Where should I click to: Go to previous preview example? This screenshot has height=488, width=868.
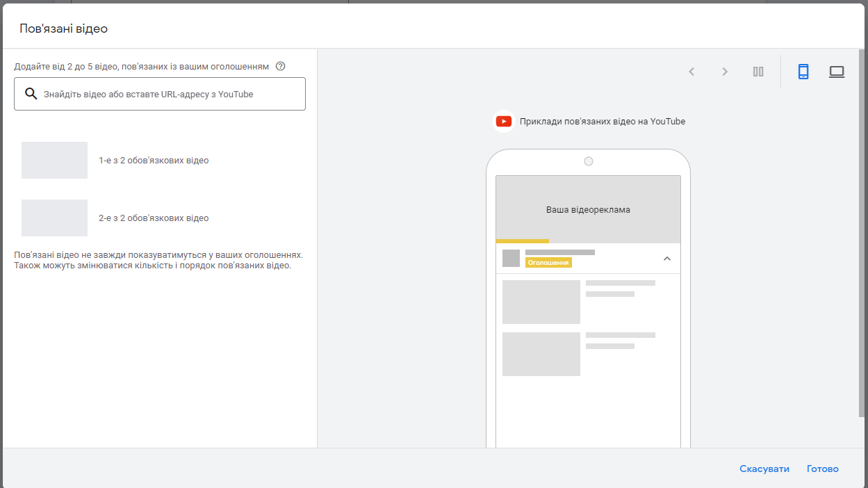pyautogui.click(x=691, y=72)
